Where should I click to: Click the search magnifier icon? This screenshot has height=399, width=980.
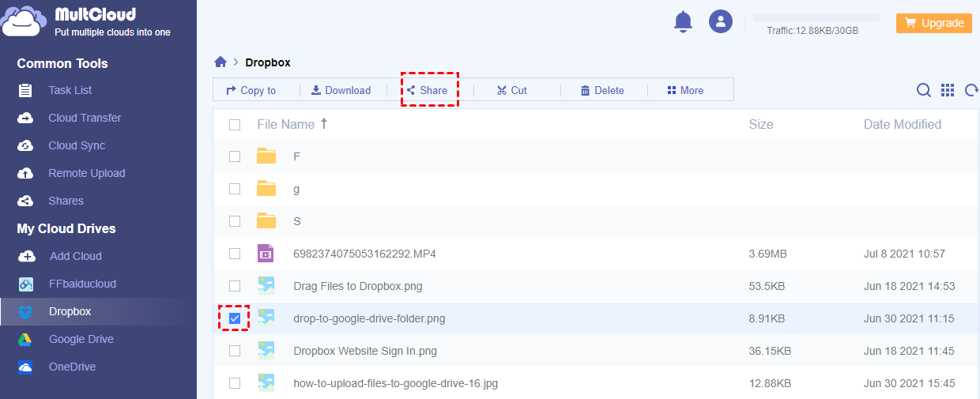click(923, 90)
